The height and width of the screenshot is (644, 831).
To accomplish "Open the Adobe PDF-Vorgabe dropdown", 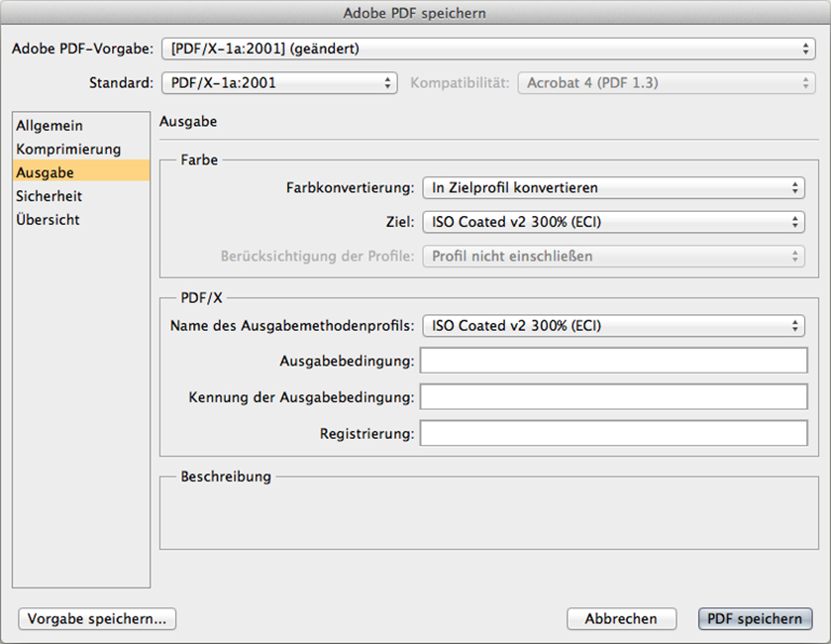I will pos(488,49).
